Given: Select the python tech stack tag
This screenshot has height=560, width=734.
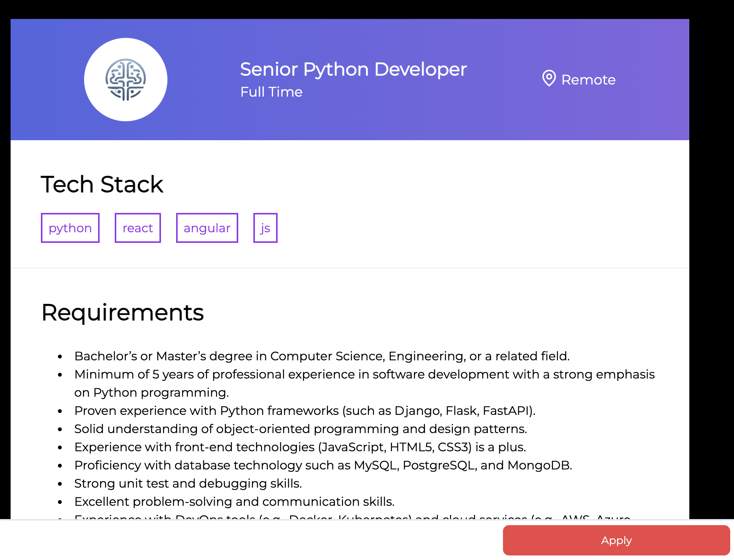Looking at the screenshot, I should point(70,228).
